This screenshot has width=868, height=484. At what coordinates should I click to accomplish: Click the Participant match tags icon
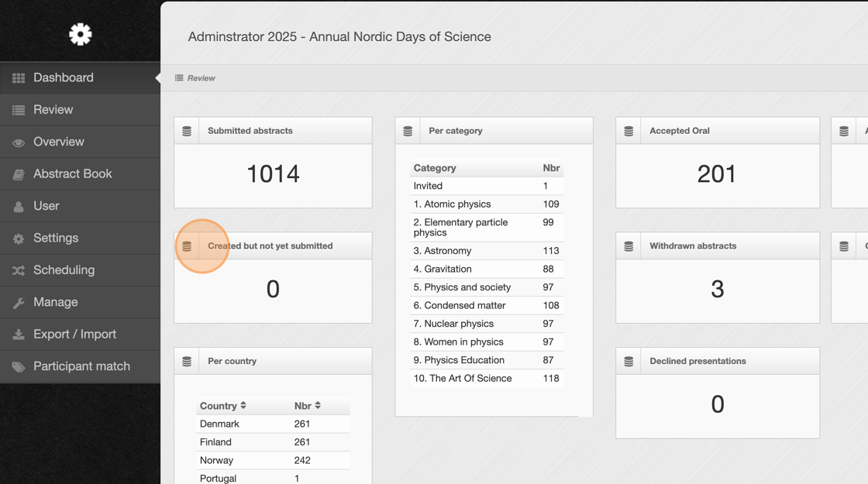click(x=19, y=367)
